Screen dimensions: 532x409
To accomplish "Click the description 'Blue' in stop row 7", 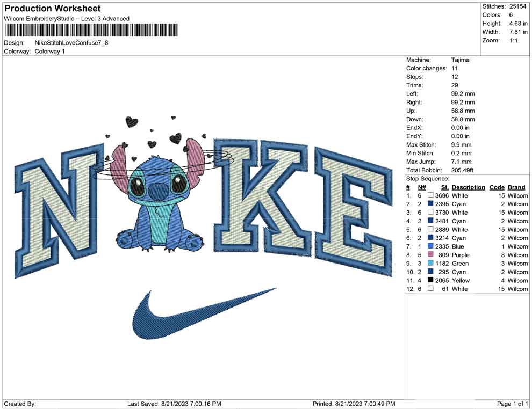I will click(x=458, y=246).
